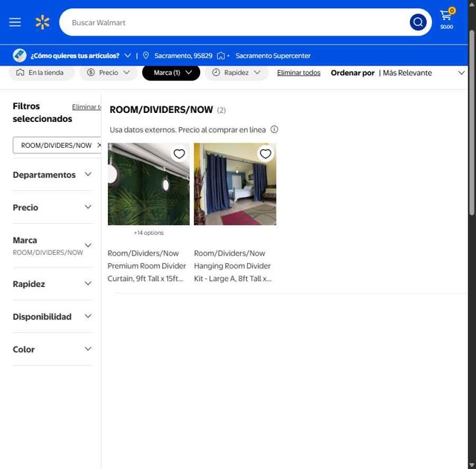Toggle the 'En la tienda' filter
This screenshot has width=476, height=469.
[x=42, y=73]
